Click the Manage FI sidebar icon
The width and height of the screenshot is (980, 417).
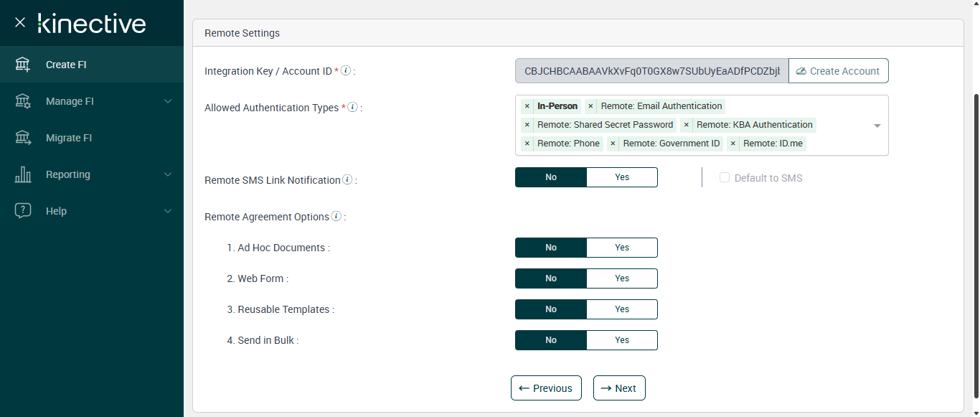tap(23, 101)
